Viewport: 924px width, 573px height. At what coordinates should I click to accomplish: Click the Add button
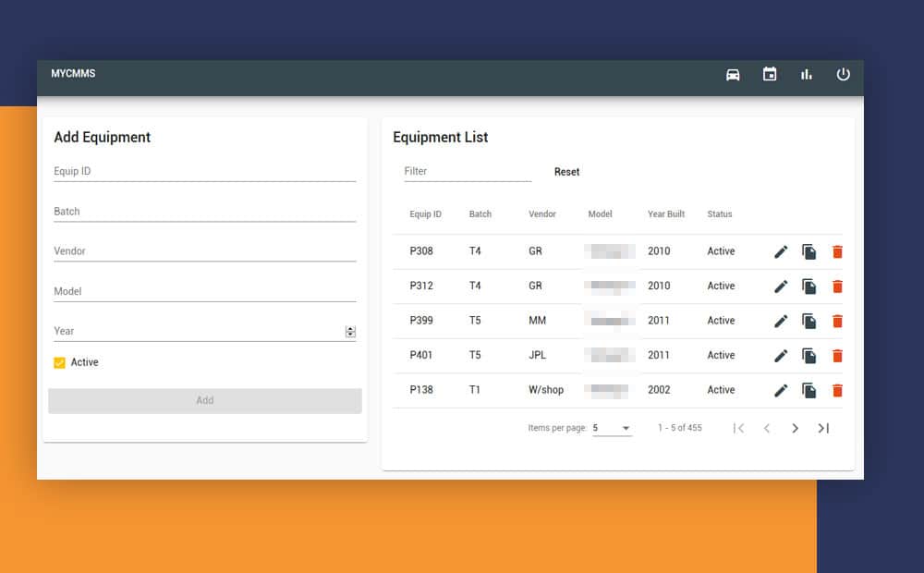click(205, 400)
